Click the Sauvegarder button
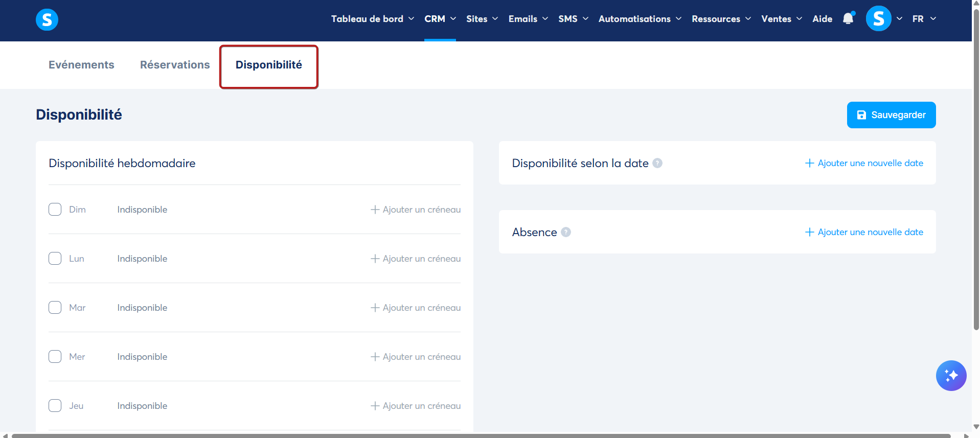This screenshot has height=438, width=980. [891, 115]
